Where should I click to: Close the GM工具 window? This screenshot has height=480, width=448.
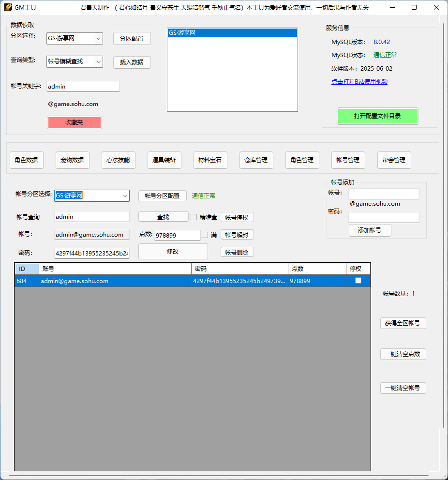pyautogui.click(x=436, y=7)
